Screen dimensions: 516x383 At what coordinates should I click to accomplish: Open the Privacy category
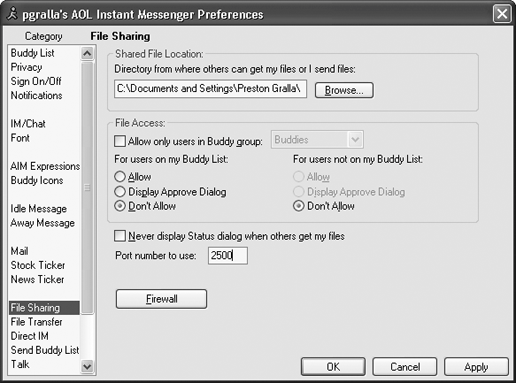26,67
